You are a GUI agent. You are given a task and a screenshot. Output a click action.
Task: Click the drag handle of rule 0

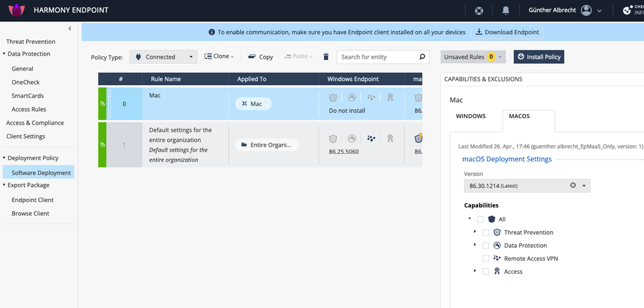[x=109, y=103]
